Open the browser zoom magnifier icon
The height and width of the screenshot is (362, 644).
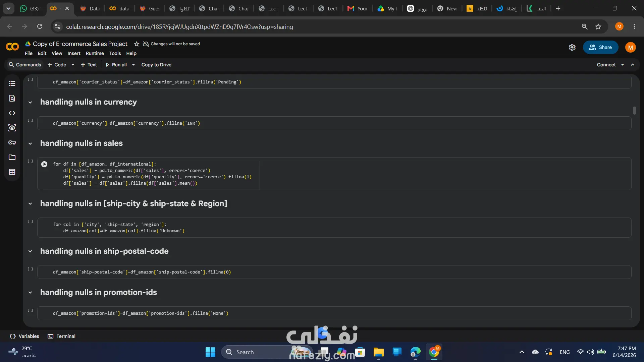[585, 26]
